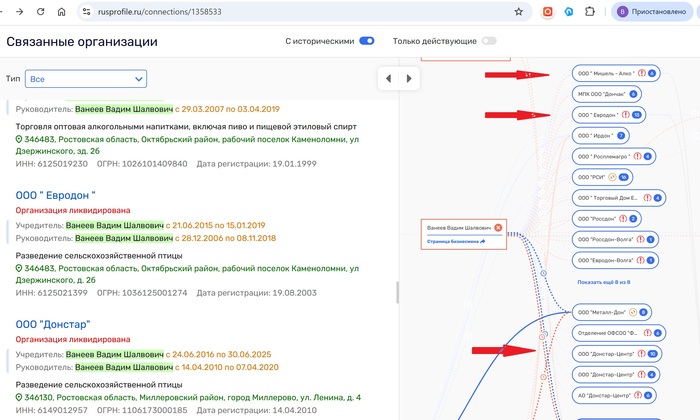Select the Отделение ОФСОО node
The width and height of the screenshot is (700, 420).
point(619,333)
